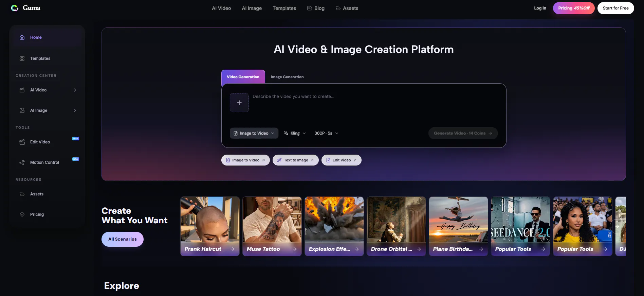Click arrow on Muse Tattoo card
The height and width of the screenshot is (296, 644).
295,249
